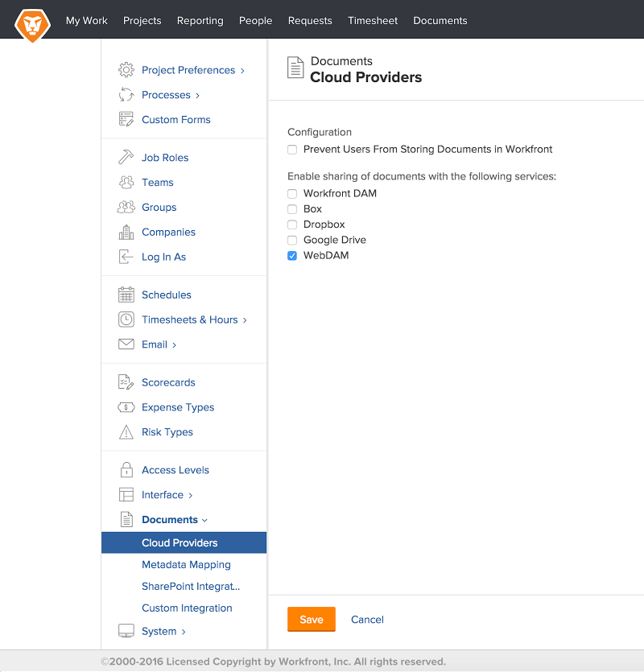Open the Requests menu
Screen dimensions: 644x672
click(x=310, y=21)
